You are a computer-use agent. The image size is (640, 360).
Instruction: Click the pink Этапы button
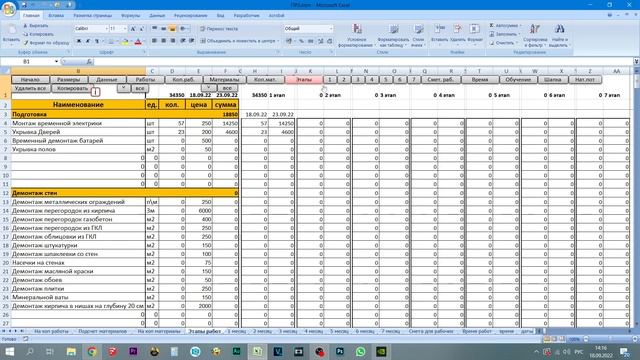304,80
